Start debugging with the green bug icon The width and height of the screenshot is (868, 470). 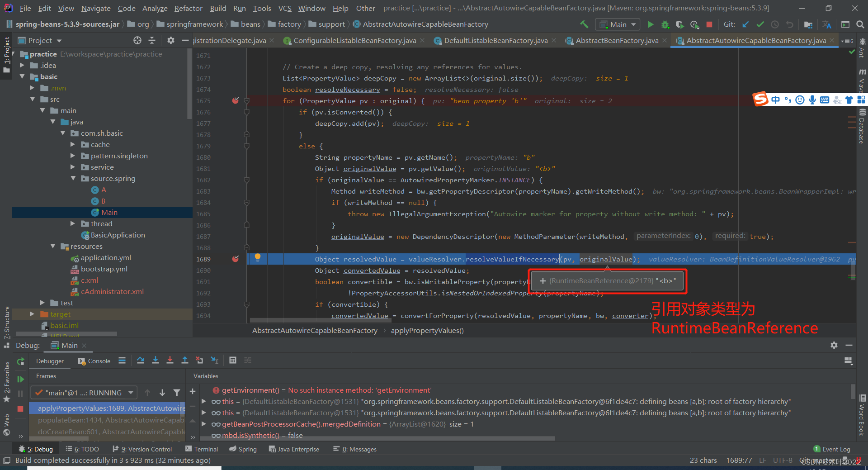point(665,24)
